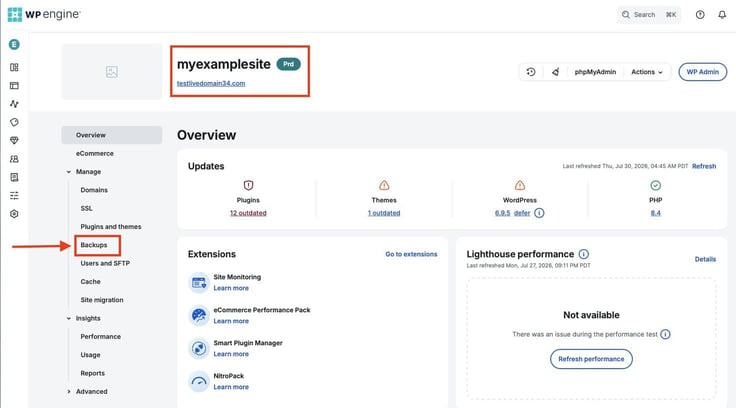Open Plugins and themes menu item

pos(111,227)
